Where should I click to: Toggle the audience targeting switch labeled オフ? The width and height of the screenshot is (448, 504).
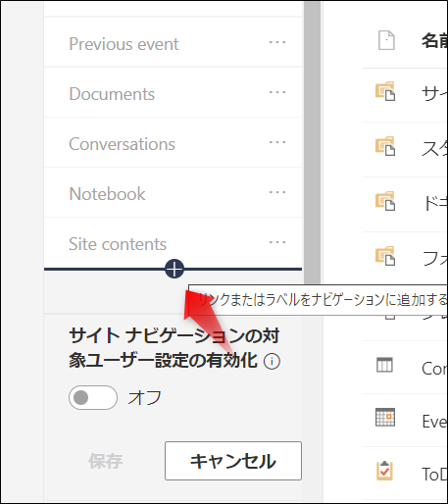point(93,398)
